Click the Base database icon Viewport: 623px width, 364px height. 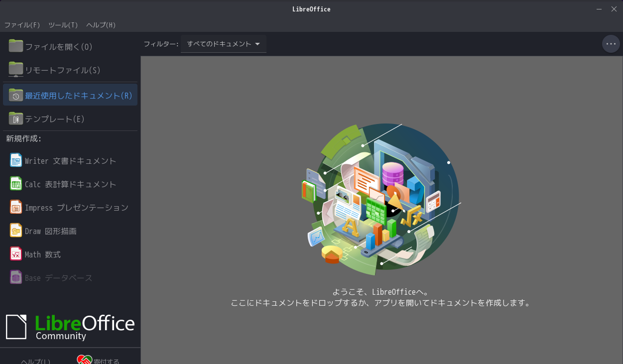tap(16, 277)
